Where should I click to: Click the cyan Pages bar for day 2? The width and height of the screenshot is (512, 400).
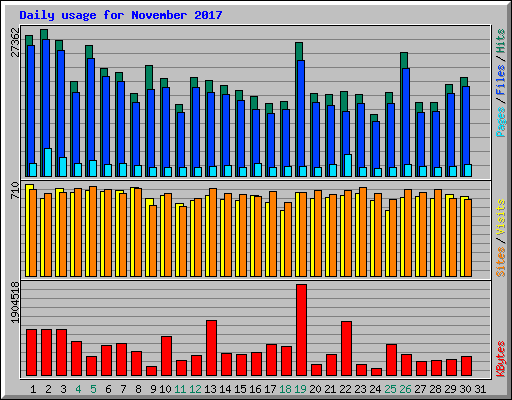click(48, 162)
